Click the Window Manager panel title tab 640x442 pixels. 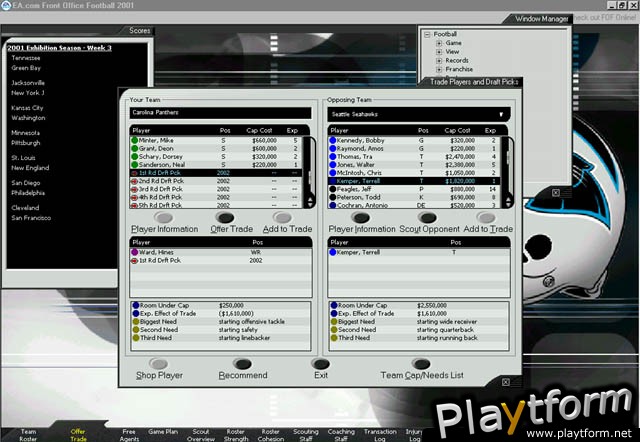point(541,19)
